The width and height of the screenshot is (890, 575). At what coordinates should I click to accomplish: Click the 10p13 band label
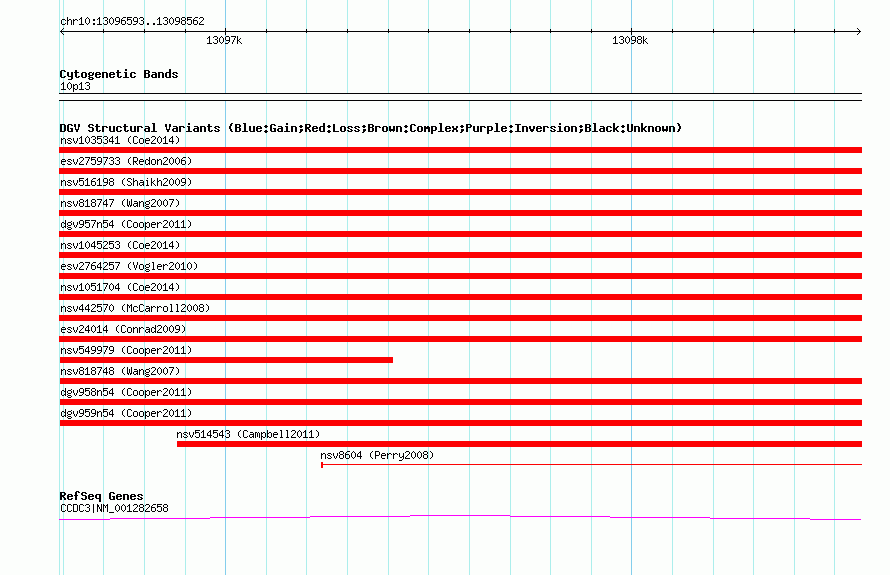(75, 86)
